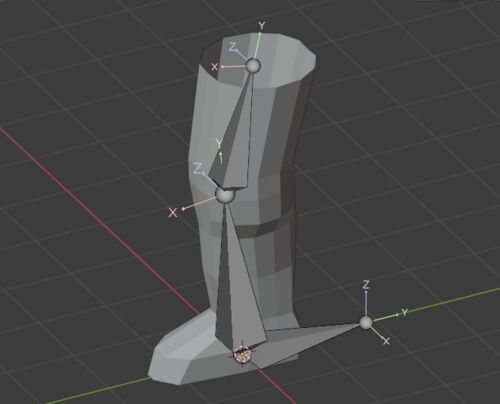Click the X axis label near the top joint
Image resolution: width=500 pixels, height=404 pixels.
pos(215,67)
